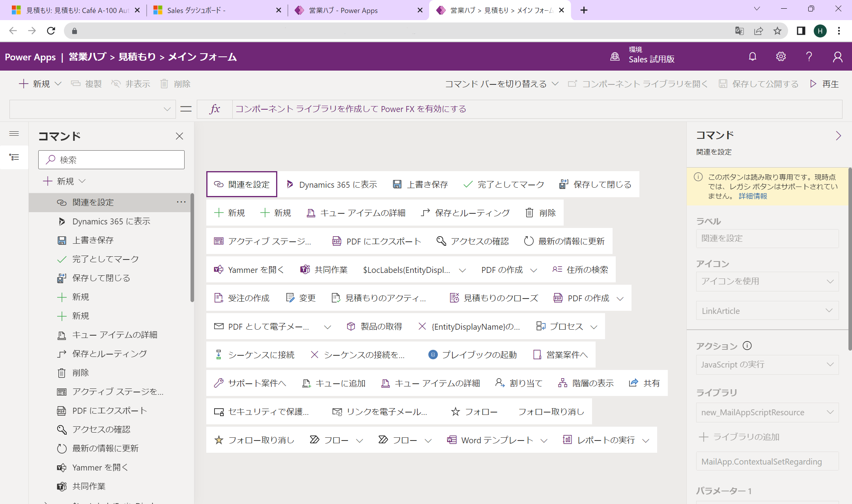Click the アクション info icon
This screenshot has width=852, height=504.
(x=747, y=346)
